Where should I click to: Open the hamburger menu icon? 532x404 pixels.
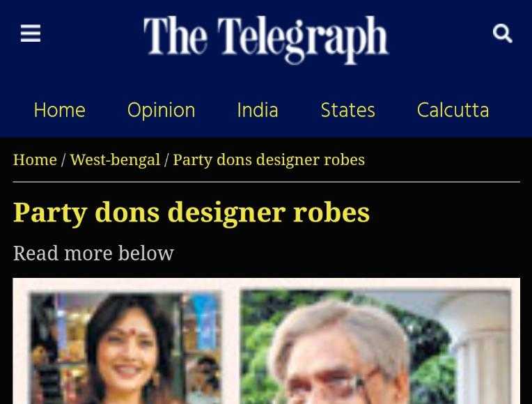[31, 33]
